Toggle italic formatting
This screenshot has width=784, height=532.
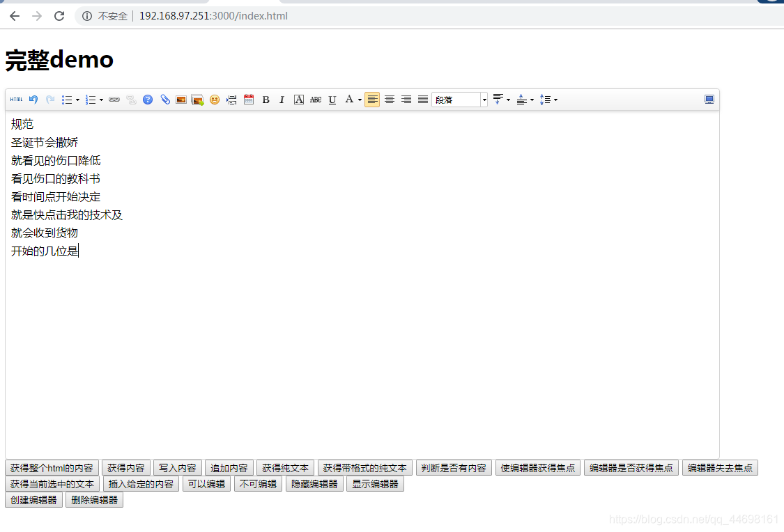coord(282,100)
